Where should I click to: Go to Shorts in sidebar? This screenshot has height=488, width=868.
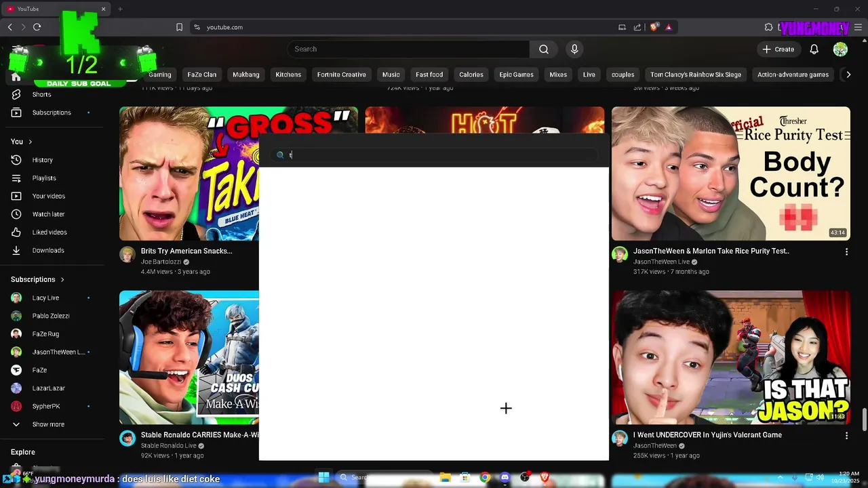point(41,94)
